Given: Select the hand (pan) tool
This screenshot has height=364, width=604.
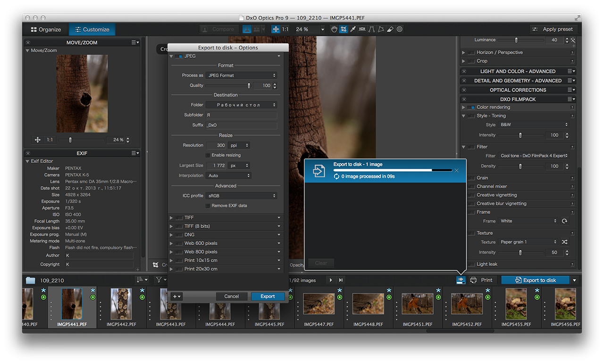Looking at the screenshot, I should (x=334, y=29).
